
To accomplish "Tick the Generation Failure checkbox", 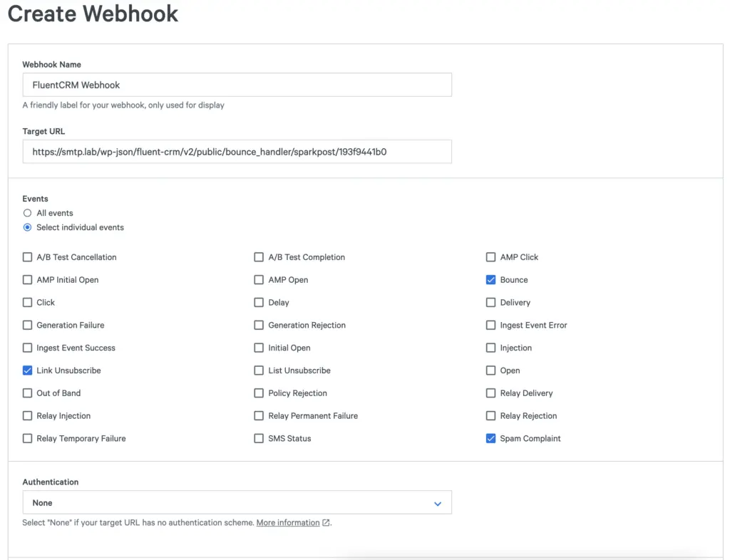I will [28, 325].
